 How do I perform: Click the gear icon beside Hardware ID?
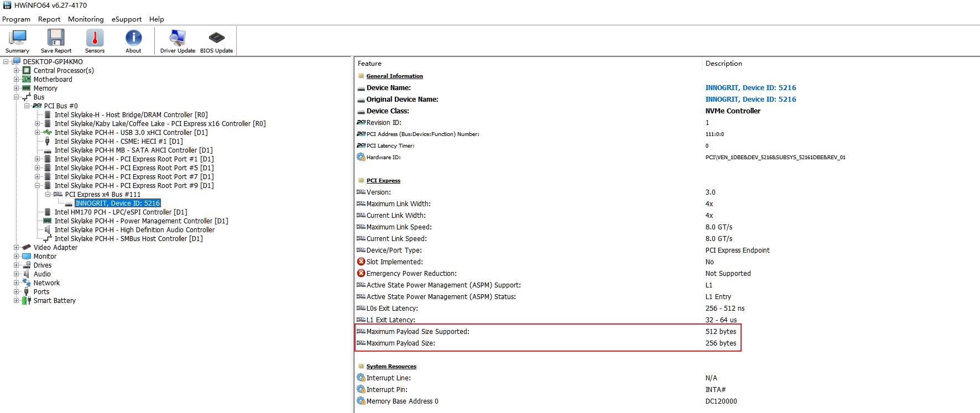361,158
